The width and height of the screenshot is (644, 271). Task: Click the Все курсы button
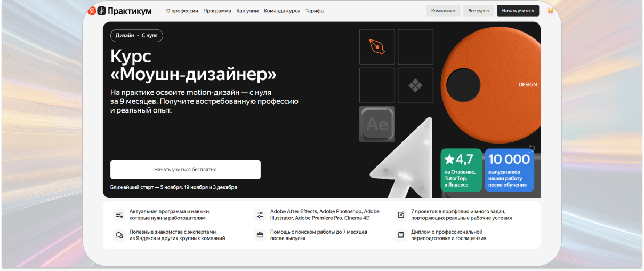478,11
